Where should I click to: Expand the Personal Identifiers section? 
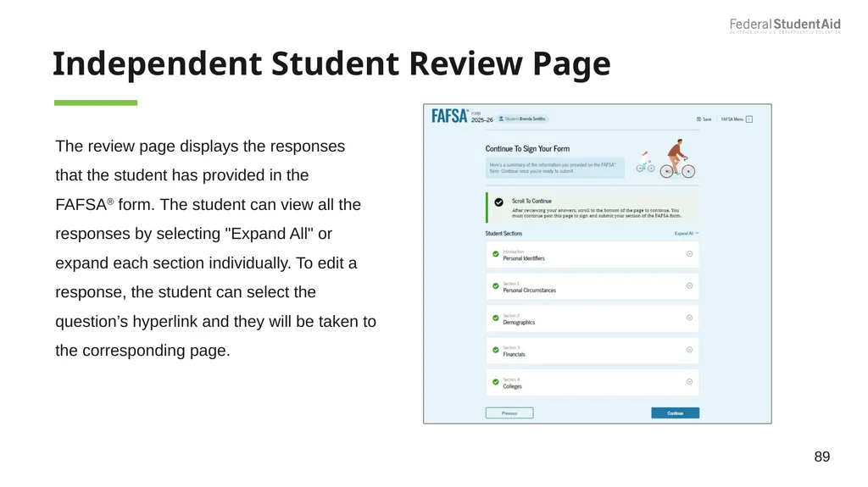689,254
